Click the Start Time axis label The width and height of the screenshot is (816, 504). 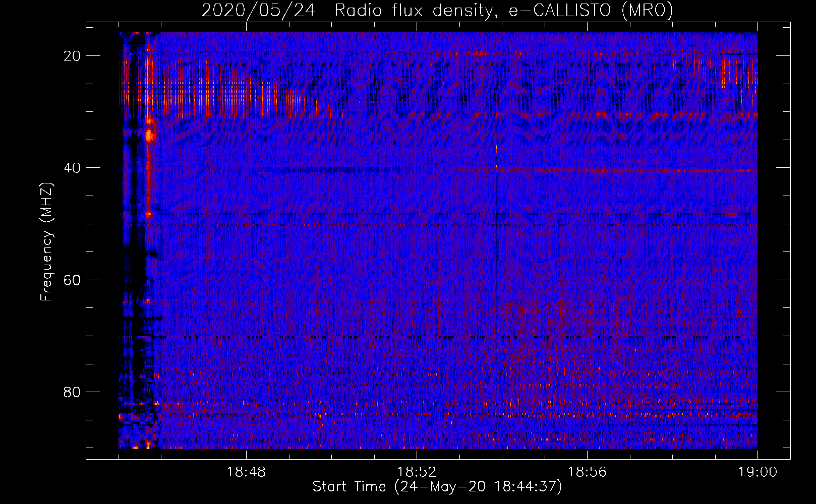click(437, 487)
